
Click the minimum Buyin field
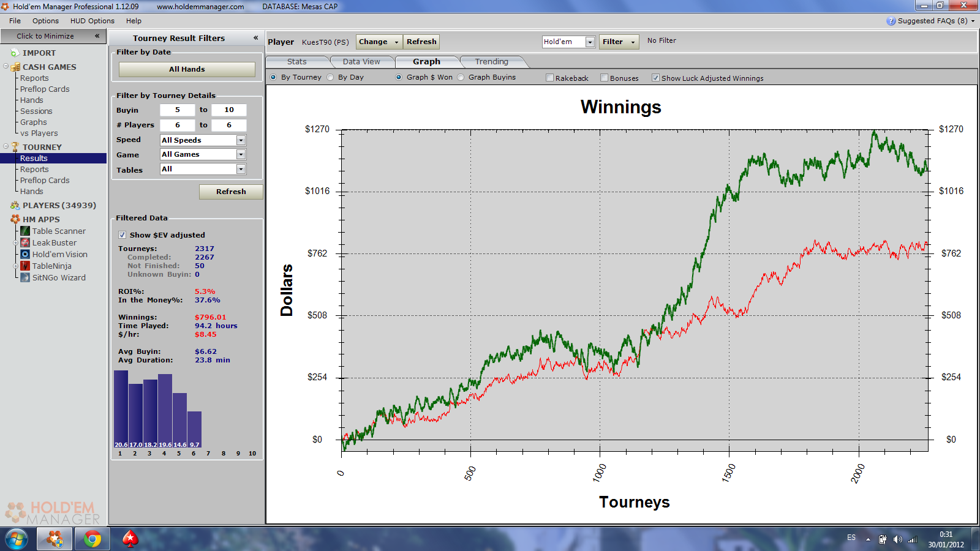click(177, 110)
